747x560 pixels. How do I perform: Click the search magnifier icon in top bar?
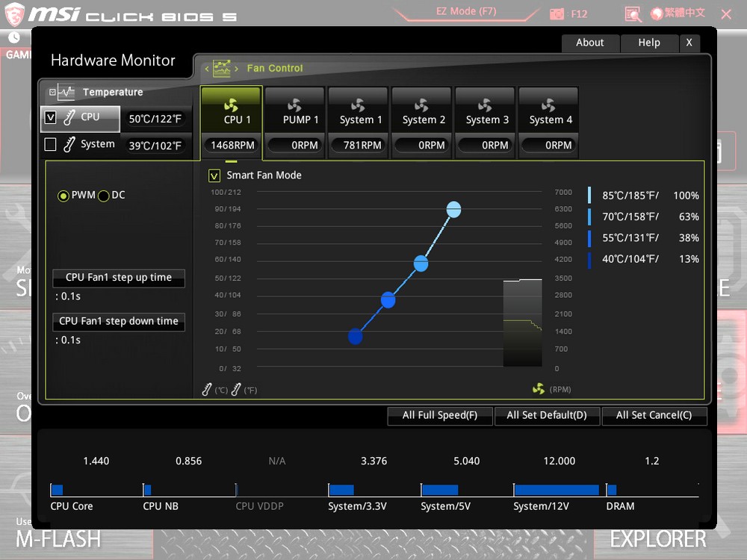pos(633,14)
